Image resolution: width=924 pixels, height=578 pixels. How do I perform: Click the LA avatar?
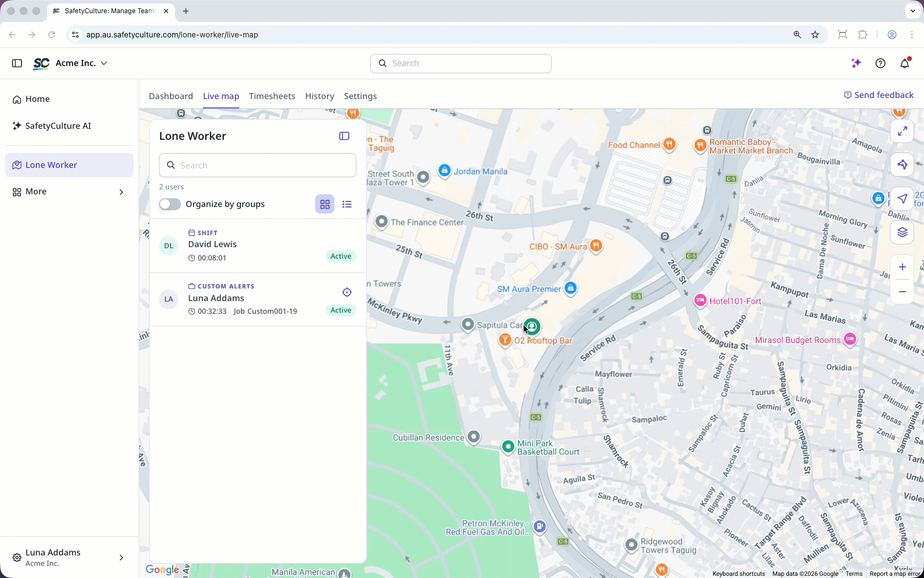[169, 299]
